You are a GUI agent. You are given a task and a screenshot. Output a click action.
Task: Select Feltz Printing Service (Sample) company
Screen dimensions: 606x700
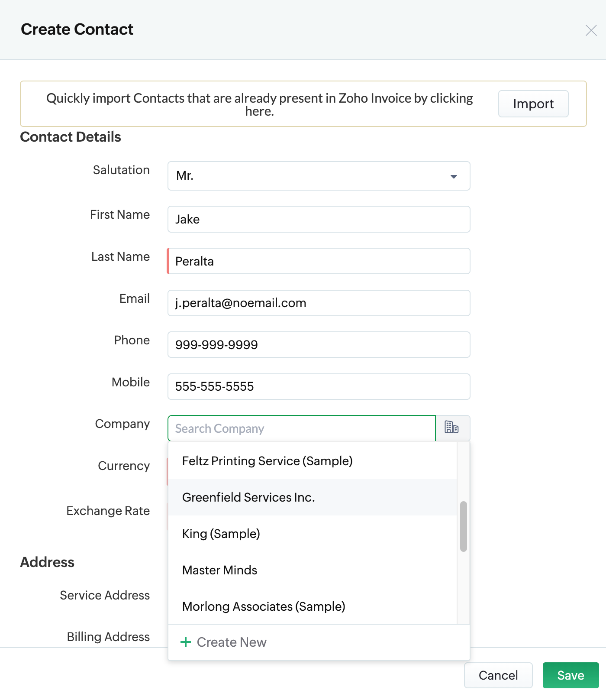point(267,461)
